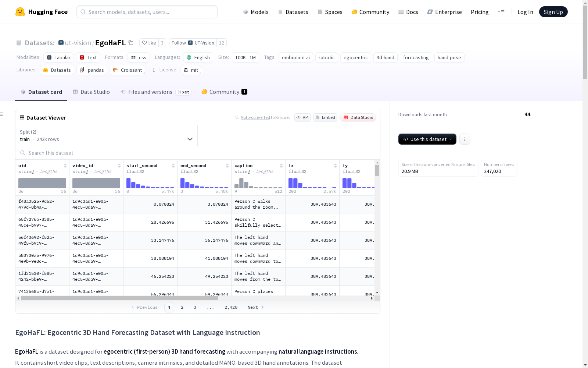Open the left sidebar table of contents icon

(x=2, y=114)
